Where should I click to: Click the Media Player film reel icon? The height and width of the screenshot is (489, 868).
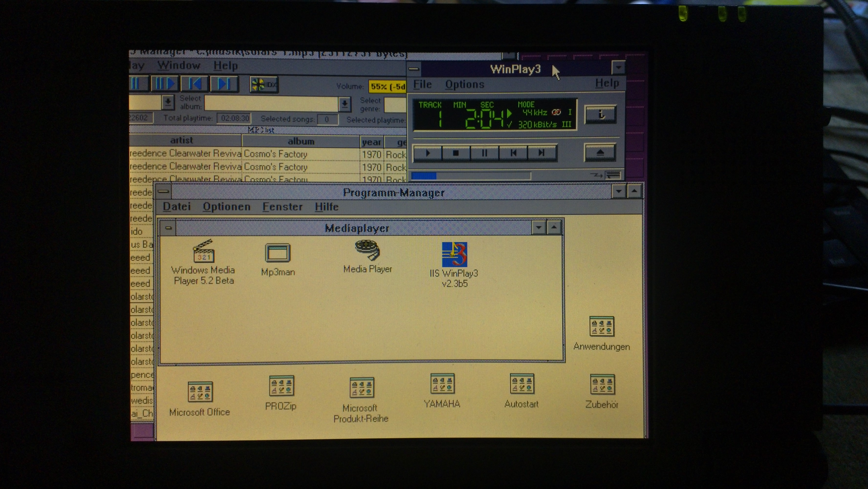367,250
